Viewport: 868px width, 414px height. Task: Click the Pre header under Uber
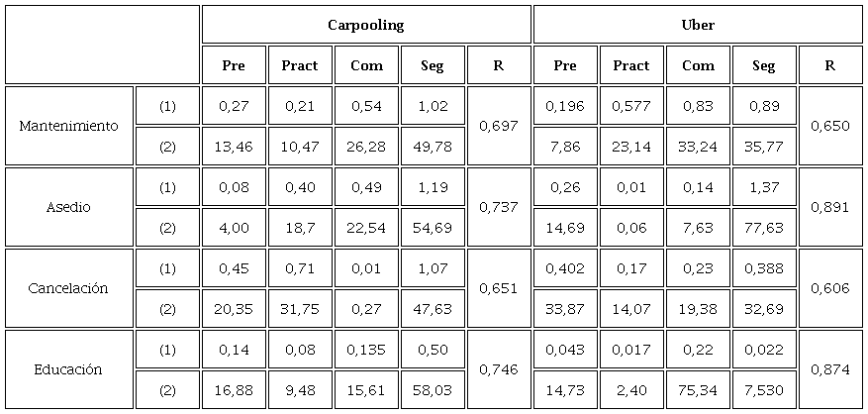point(565,66)
